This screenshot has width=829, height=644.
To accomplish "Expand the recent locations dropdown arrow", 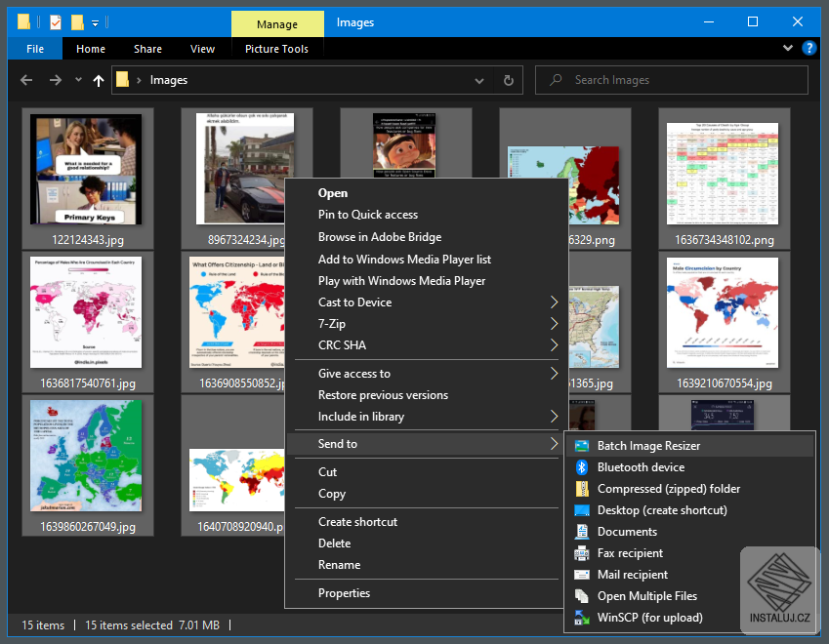I will pyautogui.click(x=78, y=80).
